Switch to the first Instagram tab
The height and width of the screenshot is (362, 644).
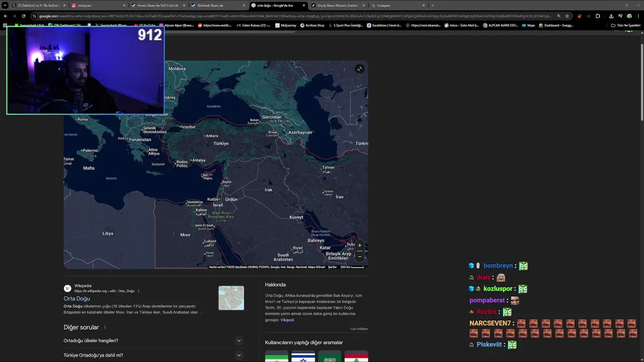click(98, 5)
